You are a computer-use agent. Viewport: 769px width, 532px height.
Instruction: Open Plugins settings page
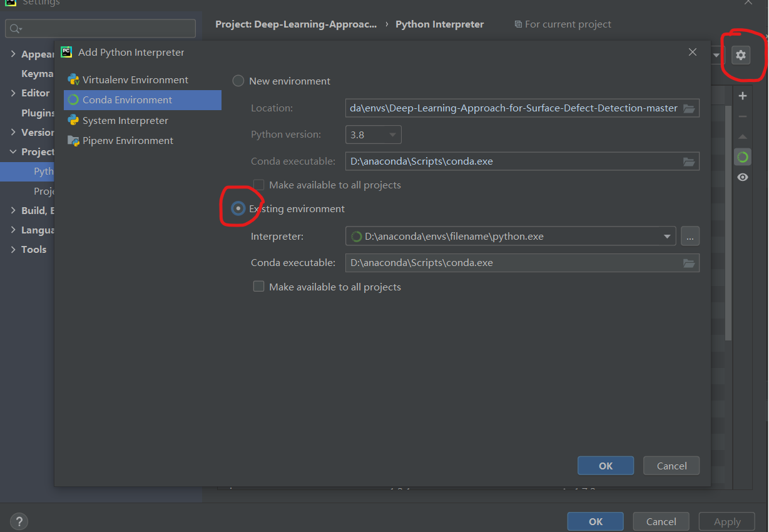[38, 113]
